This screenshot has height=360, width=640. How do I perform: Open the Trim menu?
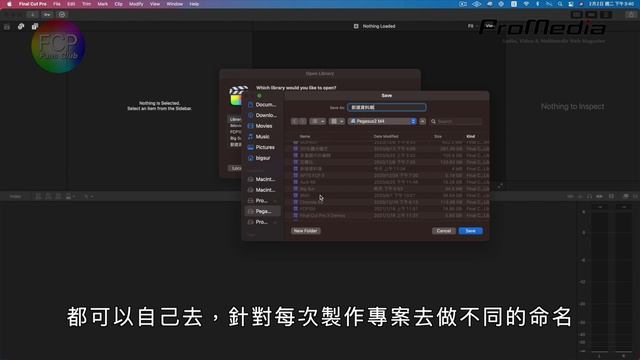tap(87, 4)
